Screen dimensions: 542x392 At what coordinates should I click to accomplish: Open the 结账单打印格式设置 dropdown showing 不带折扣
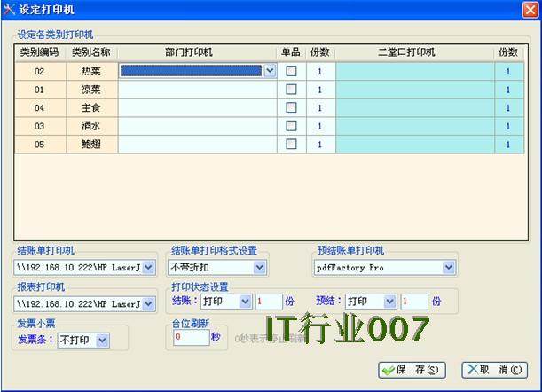pos(260,267)
